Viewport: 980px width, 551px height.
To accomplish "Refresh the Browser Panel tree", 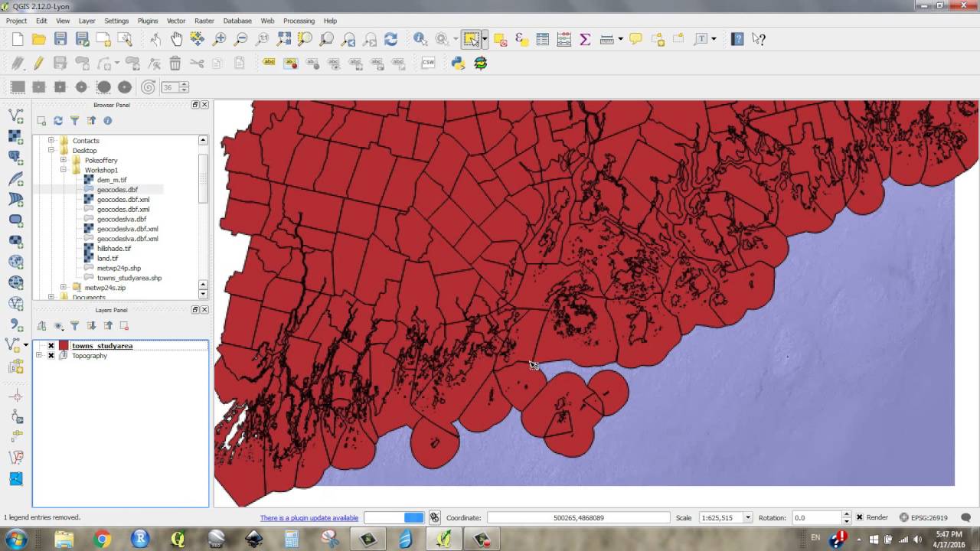I will (x=58, y=121).
